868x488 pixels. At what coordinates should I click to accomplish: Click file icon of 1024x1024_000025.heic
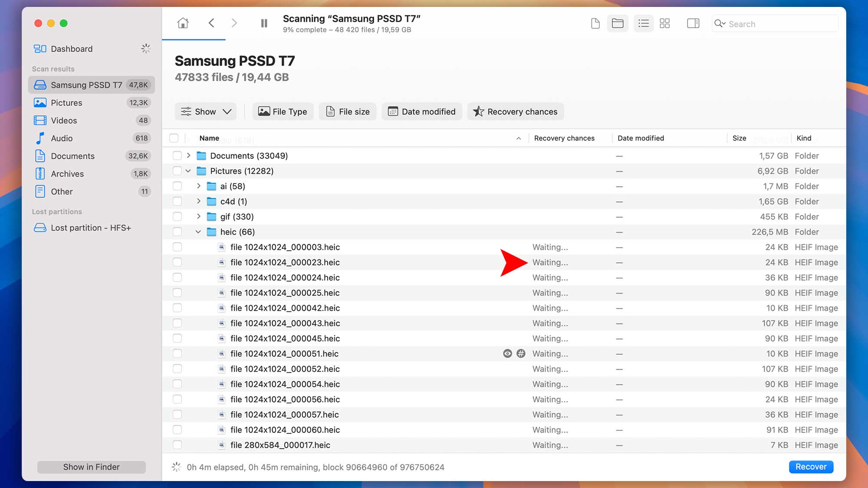click(x=222, y=293)
